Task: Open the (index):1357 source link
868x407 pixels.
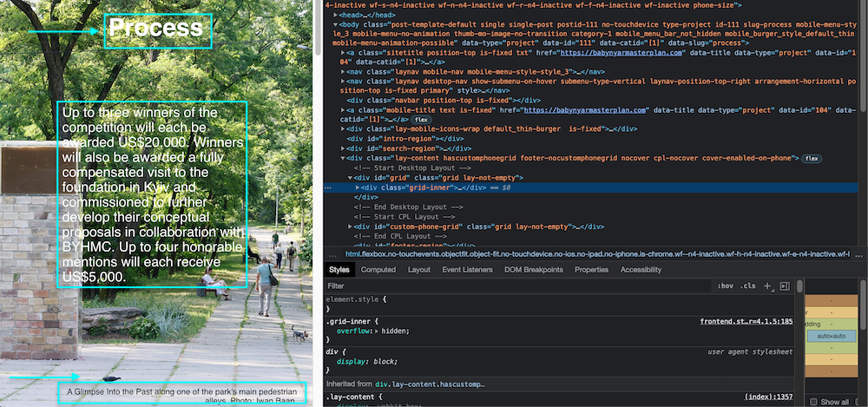Action: (x=770, y=397)
